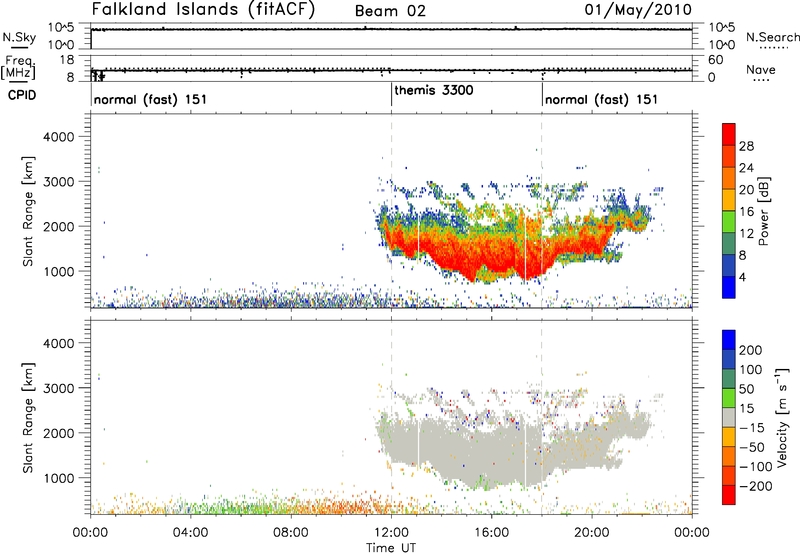This screenshot has width=800, height=554.
Task: Click the '200' velocity colorbar tick value
Action: click(750, 350)
